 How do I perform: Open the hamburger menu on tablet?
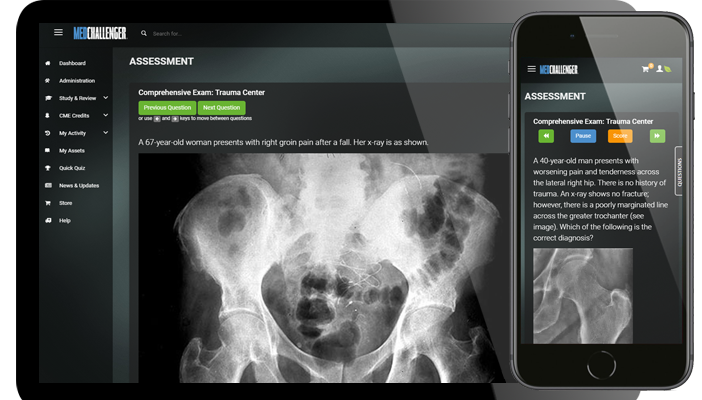[x=58, y=32]
